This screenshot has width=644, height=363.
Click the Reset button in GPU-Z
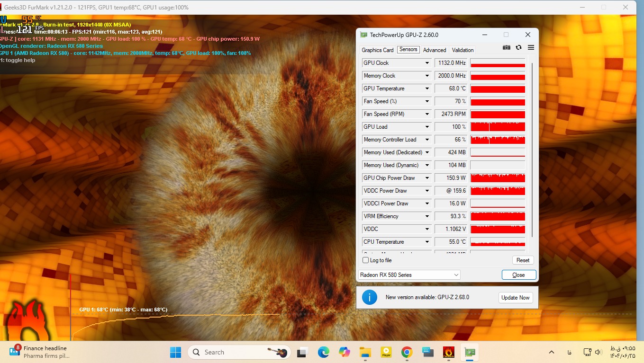click(523, 260)
